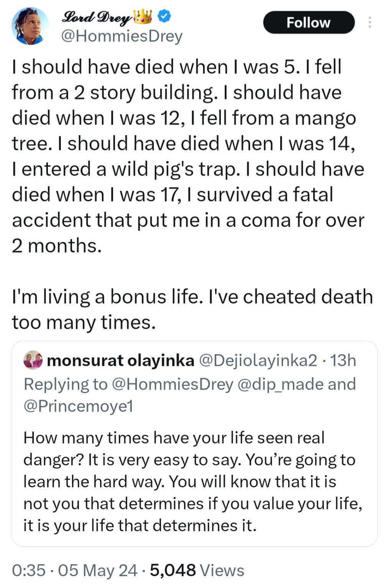Open the @HommiesDrey handle link
Viewport: 389px width, 588px height.
122,37
